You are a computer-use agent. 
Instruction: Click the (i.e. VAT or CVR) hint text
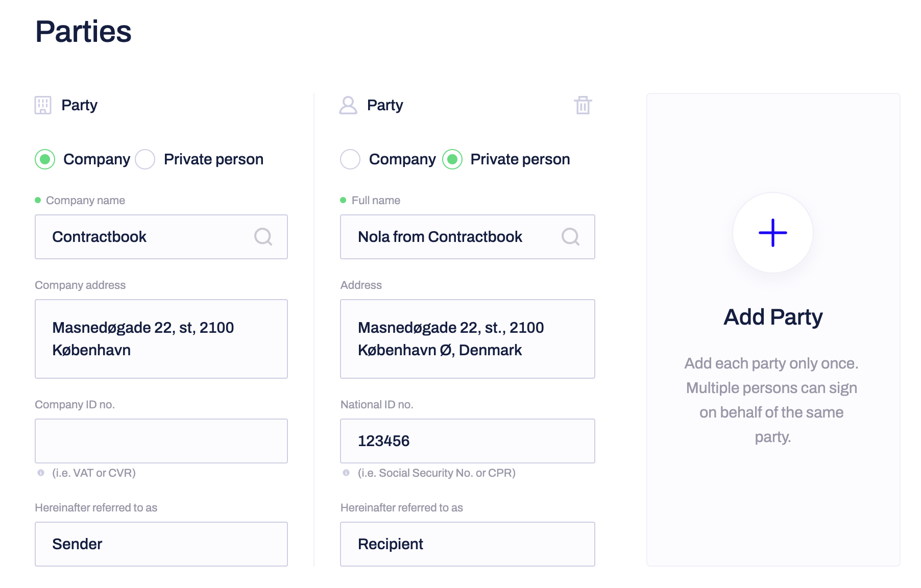pos(94,473)
